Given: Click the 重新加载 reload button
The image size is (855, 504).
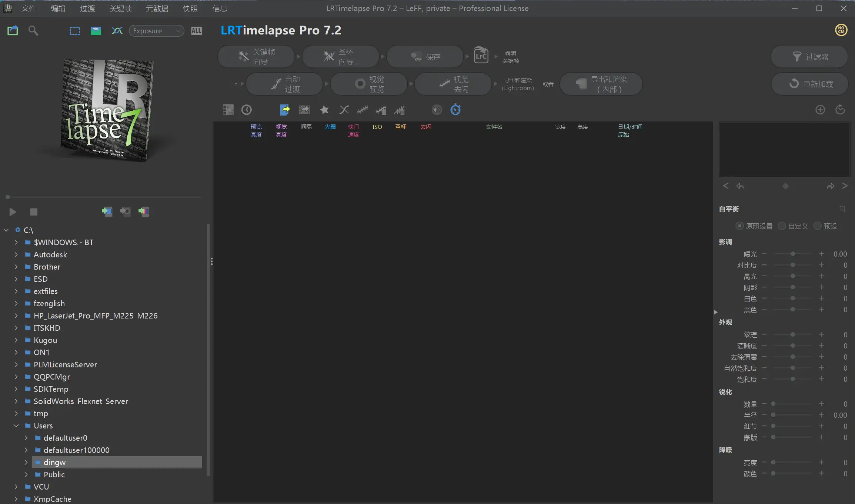Looking at the screenshot, I should [810, 84].
